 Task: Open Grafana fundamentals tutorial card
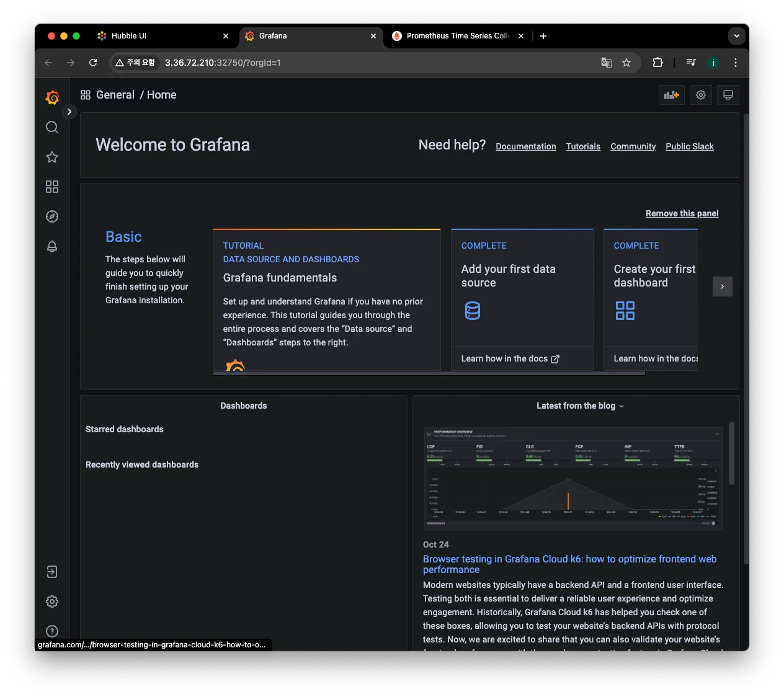pos(327,300)
